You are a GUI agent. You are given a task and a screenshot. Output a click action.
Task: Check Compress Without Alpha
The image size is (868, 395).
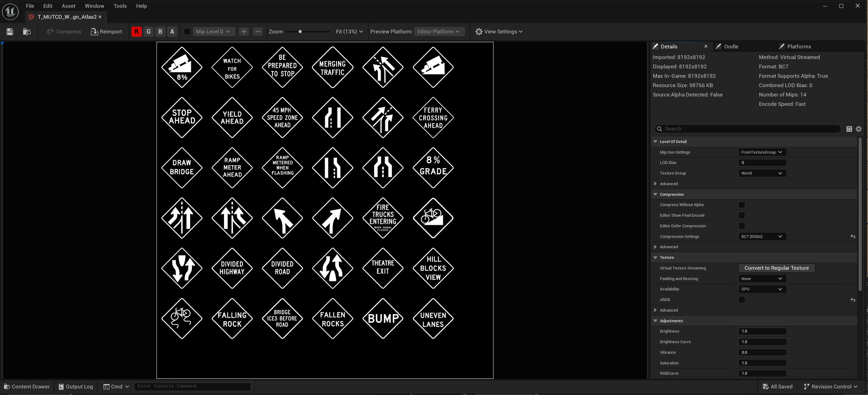tap(742, 205)
